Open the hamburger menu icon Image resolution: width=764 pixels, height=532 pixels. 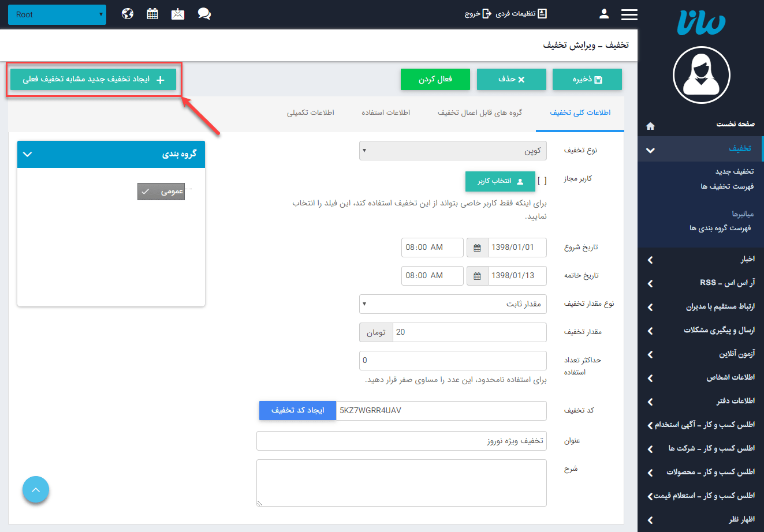(629, 14)
